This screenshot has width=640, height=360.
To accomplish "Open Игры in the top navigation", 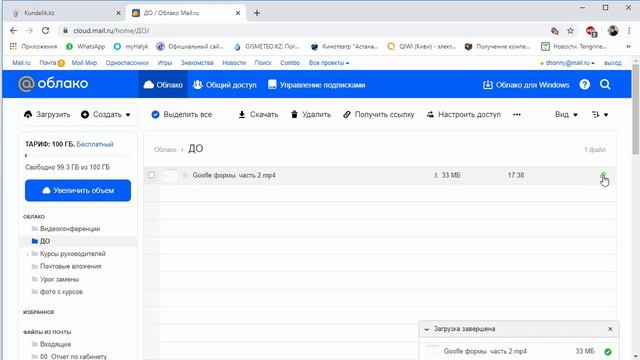I will pos(164,63).
